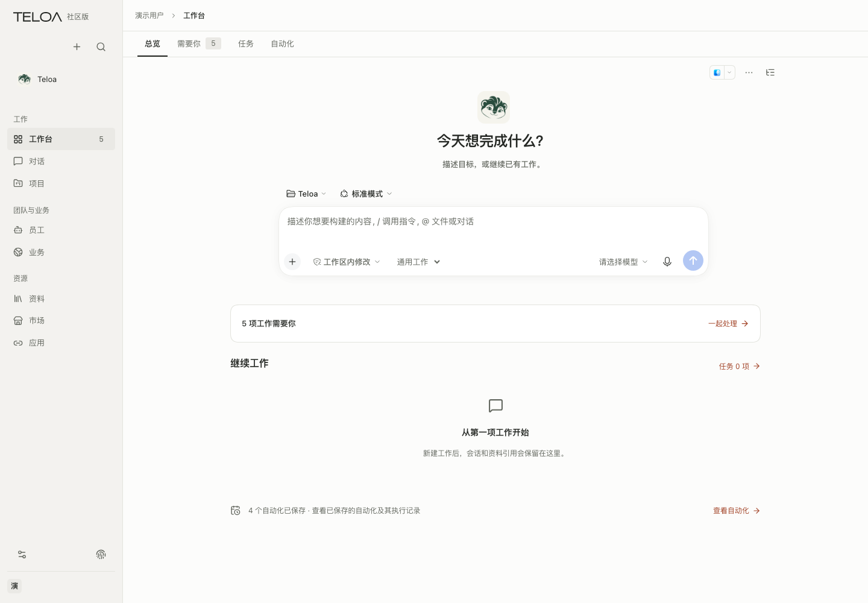The width and height of the screenshot is (868, 603).
Task: Click the TELOA 社区版 logo
Action: (x=51, y=17)
